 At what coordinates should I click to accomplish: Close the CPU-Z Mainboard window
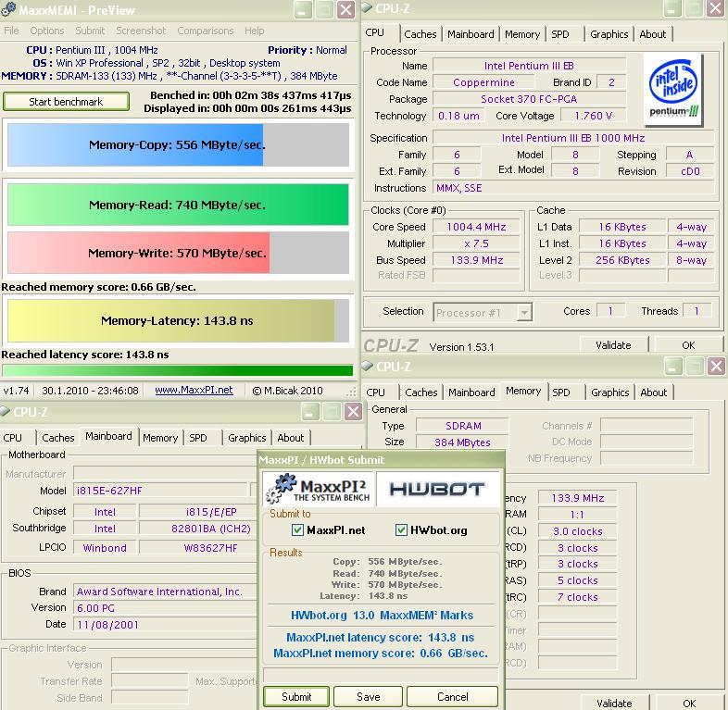tap(354, 411)
